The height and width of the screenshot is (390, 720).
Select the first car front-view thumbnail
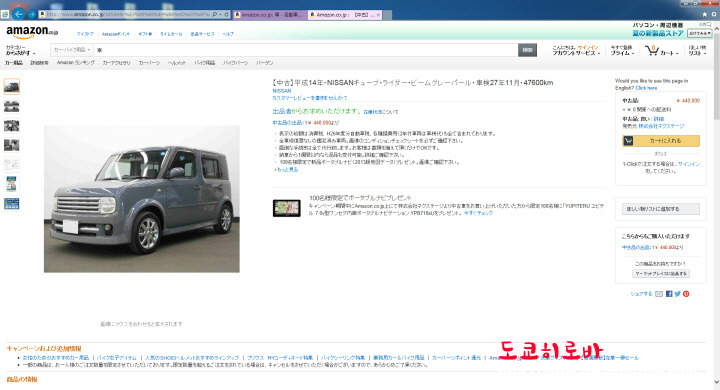[x=11, y=86]
